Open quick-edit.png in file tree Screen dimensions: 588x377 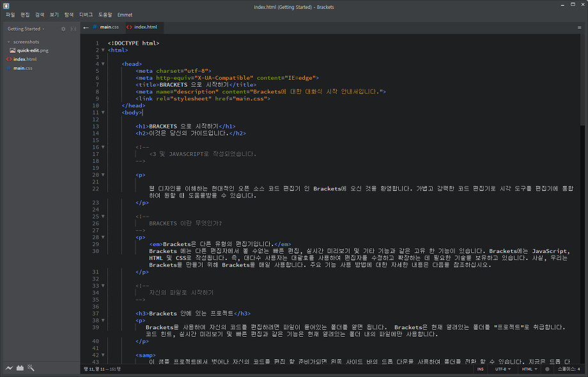tap(33, 50)
